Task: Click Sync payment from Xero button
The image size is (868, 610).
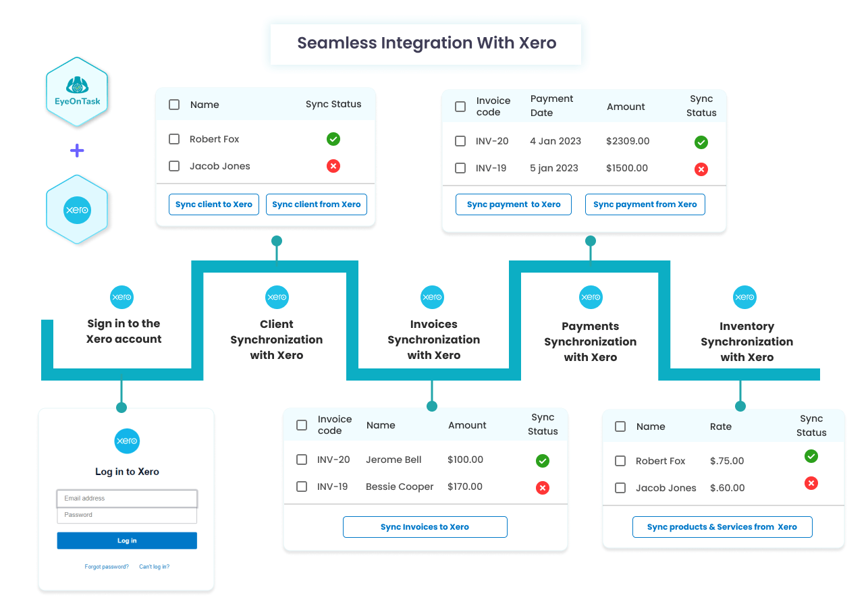Action: [x=645, y=204]
